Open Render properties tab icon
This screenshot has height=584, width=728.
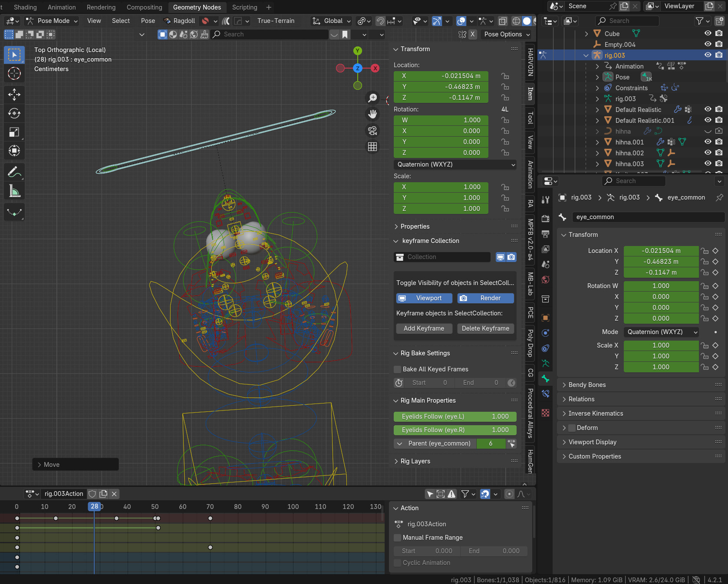pyautogui.click(x=546, y=219)
